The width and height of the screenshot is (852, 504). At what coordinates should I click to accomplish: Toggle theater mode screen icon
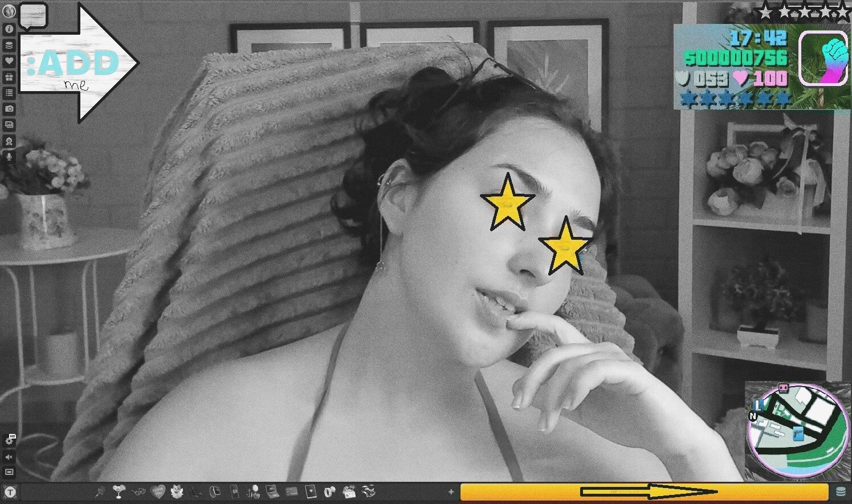click(9, 472)
